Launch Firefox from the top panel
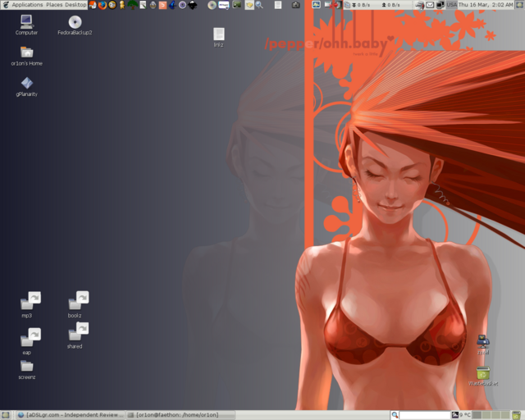This screenshot has height=420, width=525. pyautogui.click(x=102, y=5)
